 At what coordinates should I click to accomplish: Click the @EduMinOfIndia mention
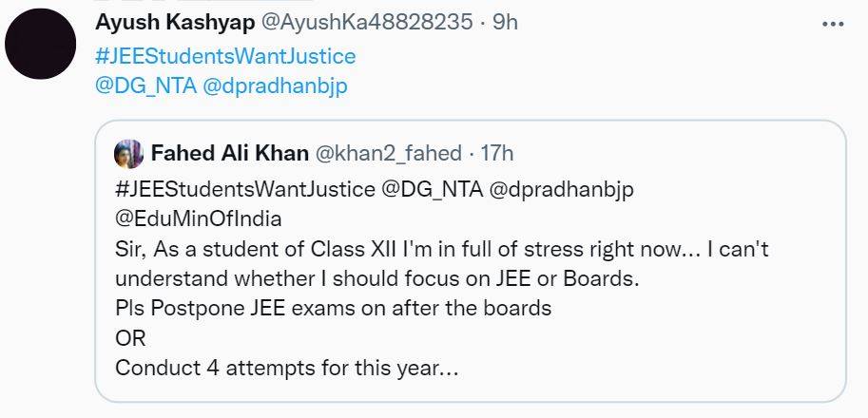coord(198,218)
